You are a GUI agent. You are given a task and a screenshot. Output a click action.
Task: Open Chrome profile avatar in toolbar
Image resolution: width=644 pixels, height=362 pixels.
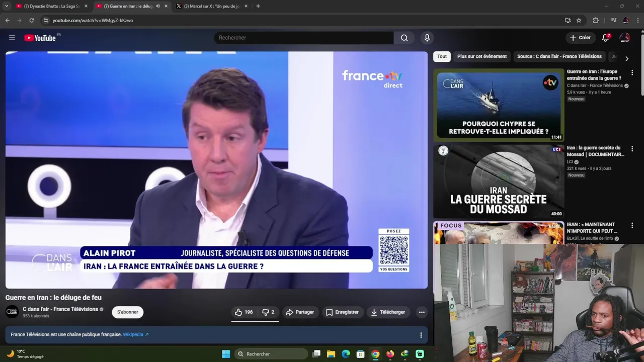tap(625, 20)
